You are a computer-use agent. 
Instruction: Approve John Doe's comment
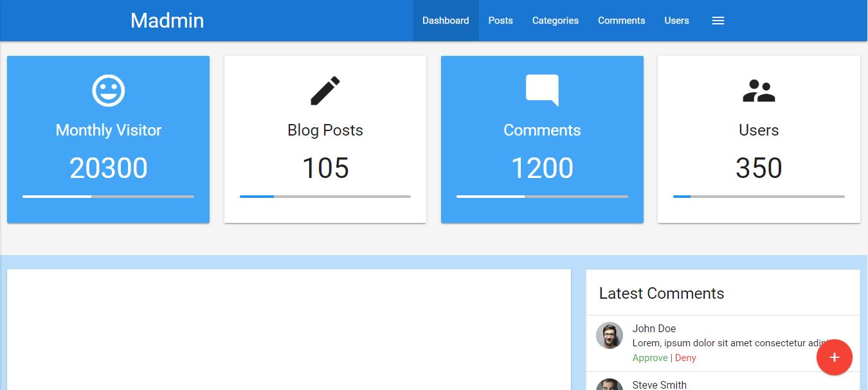(650, 358)
